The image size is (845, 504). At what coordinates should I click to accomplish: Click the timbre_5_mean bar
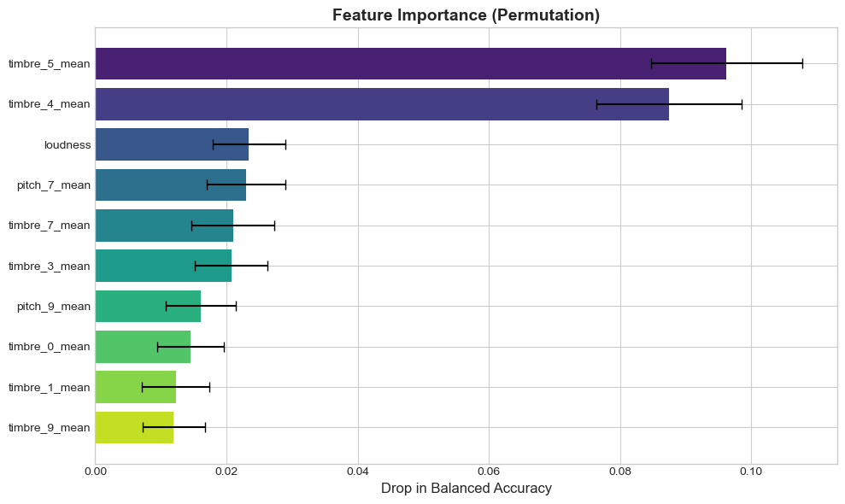410,64
